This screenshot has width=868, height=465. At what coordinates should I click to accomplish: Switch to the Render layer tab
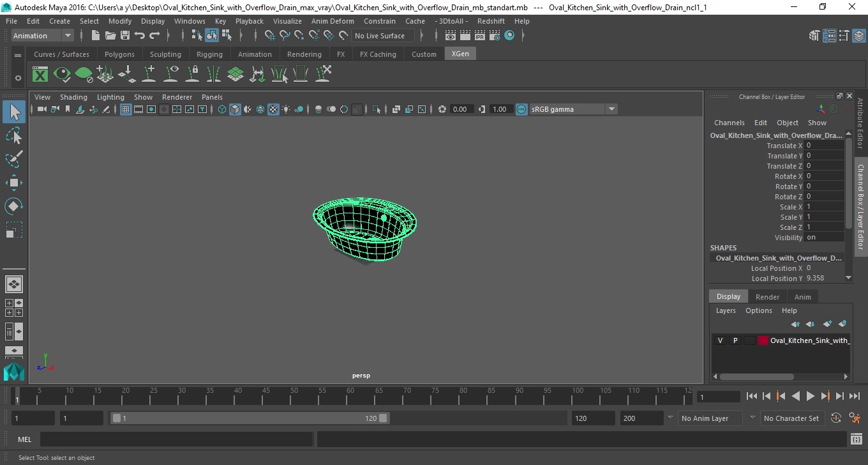pyautogui.click(x=767, y=297)
